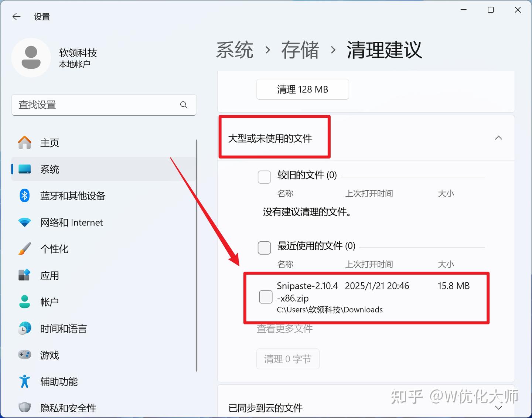Screen dimensions: 532x418
Task: Click the sidebar vertical scrollbar
Action: (x=197, y=255)
